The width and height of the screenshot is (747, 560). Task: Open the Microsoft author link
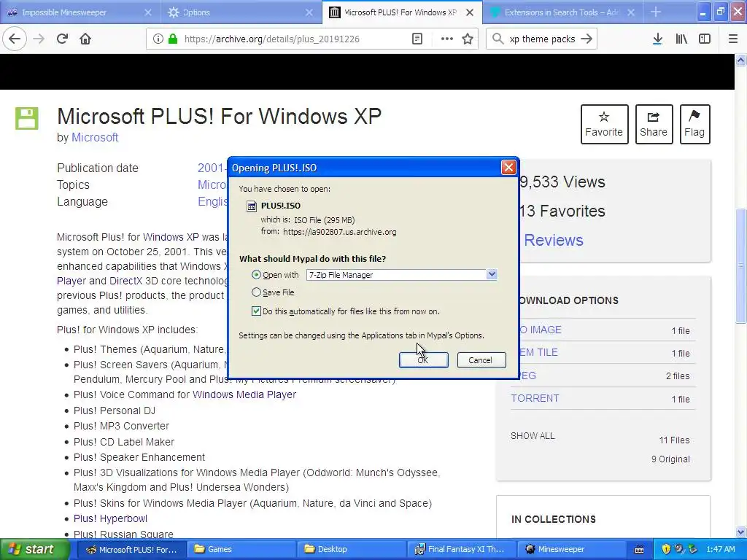[x=95, y=137]
